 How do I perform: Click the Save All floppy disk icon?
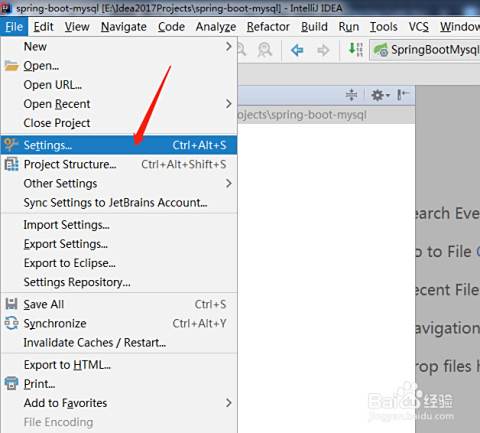(11, 304)
